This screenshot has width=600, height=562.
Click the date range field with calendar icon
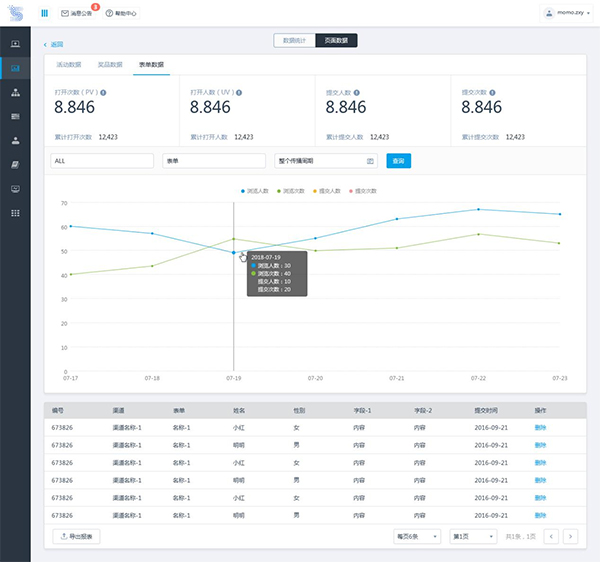click(x=326, y=161)
